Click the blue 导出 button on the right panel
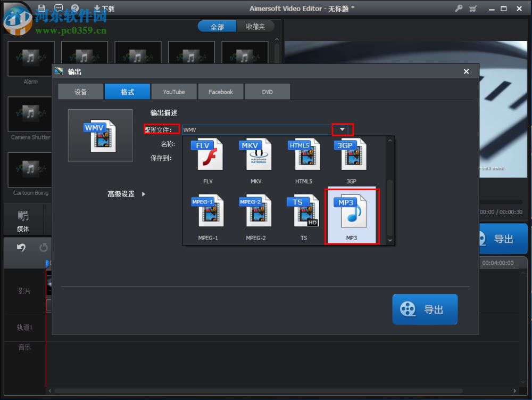The image size is (532, 400). (x=502, y=238)
